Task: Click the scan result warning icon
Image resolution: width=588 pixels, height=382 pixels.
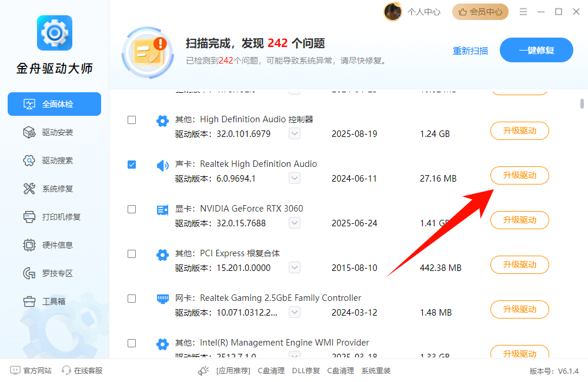Action: 148,52
